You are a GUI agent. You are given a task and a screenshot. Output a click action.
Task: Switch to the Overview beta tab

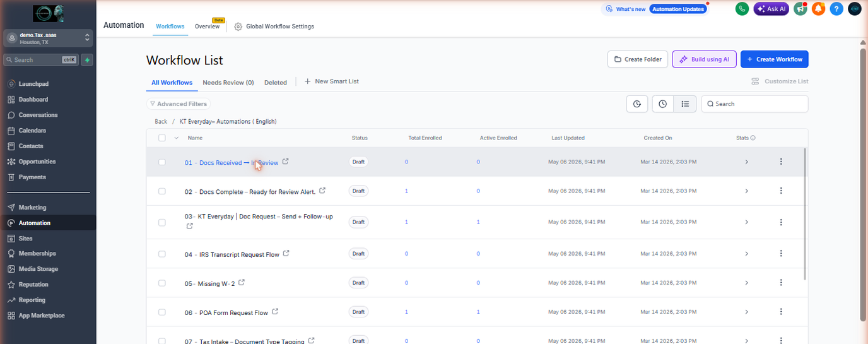[x=208, y=27]
